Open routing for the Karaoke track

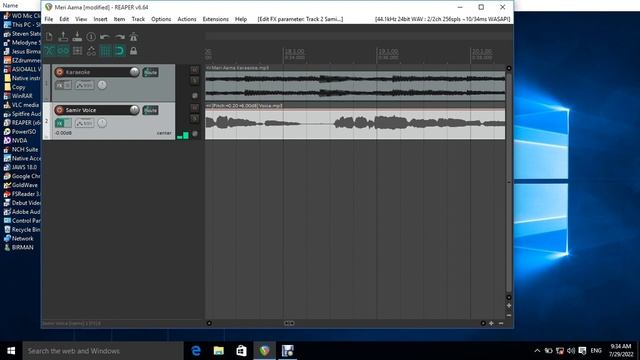(x=150, y=72)
